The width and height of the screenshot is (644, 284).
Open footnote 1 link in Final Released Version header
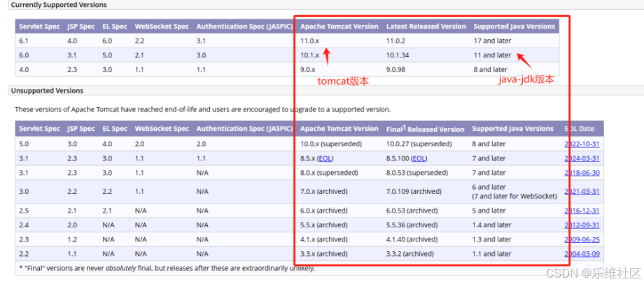(x=404, y=127)
